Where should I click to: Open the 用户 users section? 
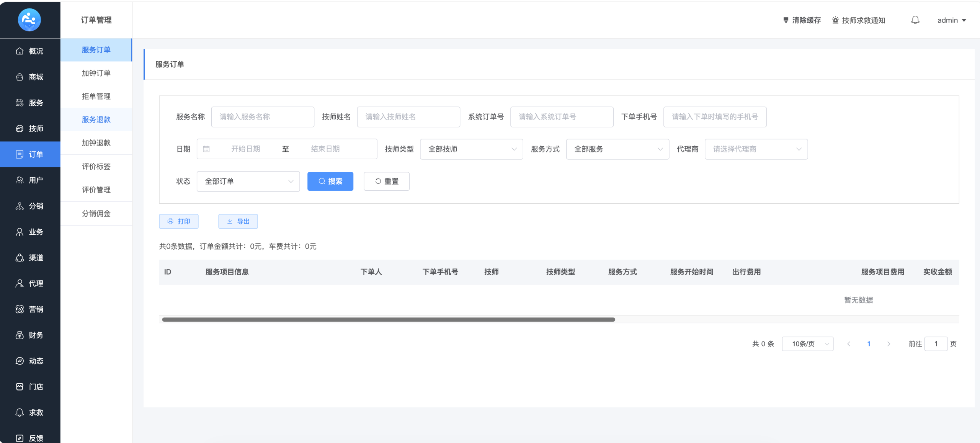(30, 180)
